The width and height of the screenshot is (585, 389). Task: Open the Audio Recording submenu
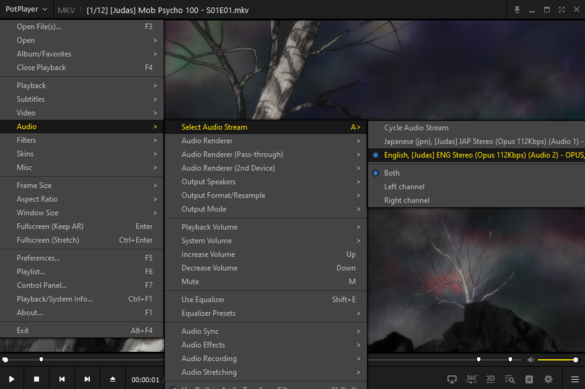pyautogui.click(x=266, y=358)
